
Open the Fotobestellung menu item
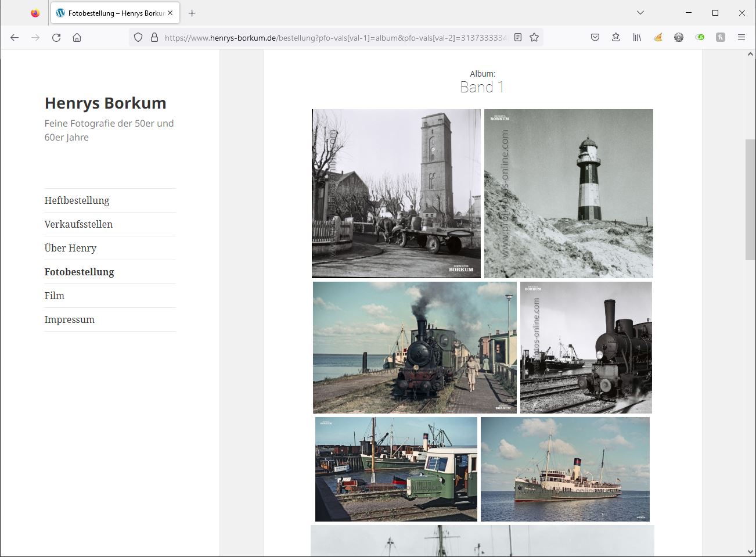pos(79,272)
